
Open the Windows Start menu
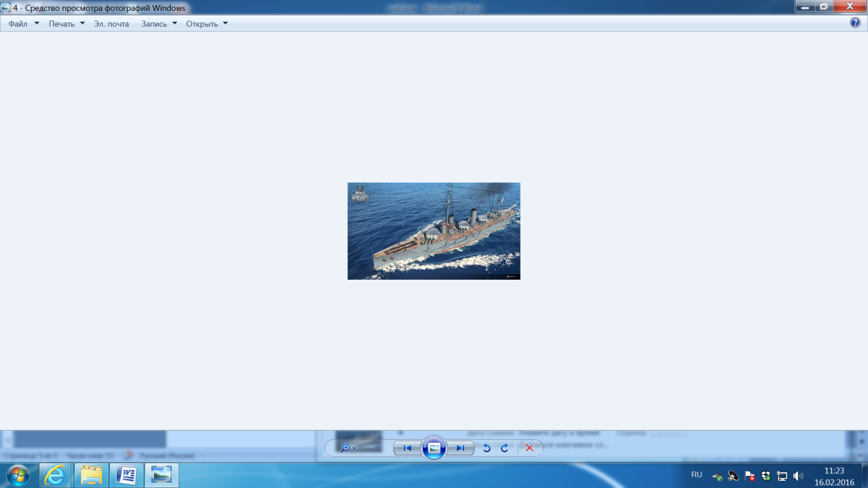(x=18, y=475)
